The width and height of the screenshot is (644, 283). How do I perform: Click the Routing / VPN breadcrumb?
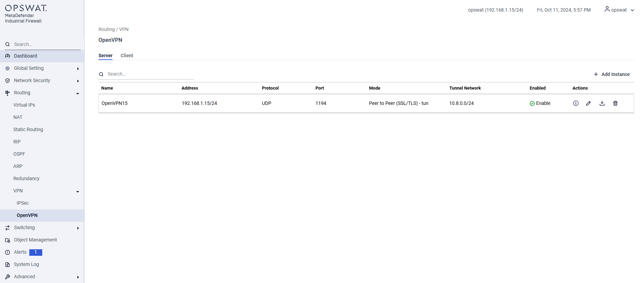click(x=113, y=29)
